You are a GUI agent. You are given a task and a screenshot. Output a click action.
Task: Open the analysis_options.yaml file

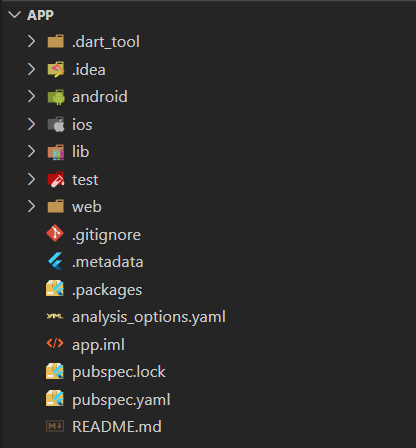(149, 317)
